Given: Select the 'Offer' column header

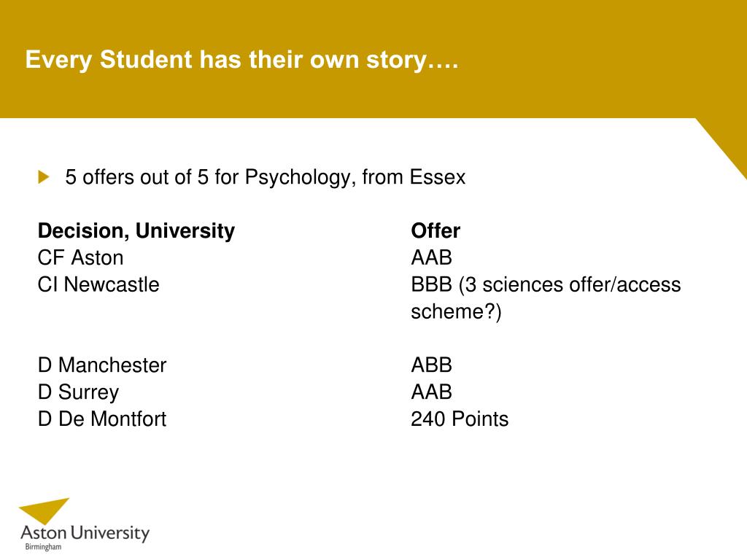Looking at the screenshot, I should pos(436,231).
